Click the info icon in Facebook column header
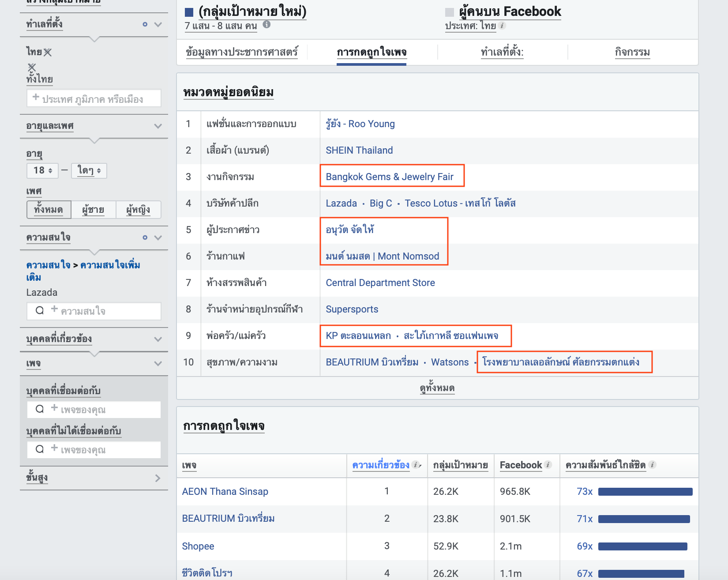 [548, 464]
